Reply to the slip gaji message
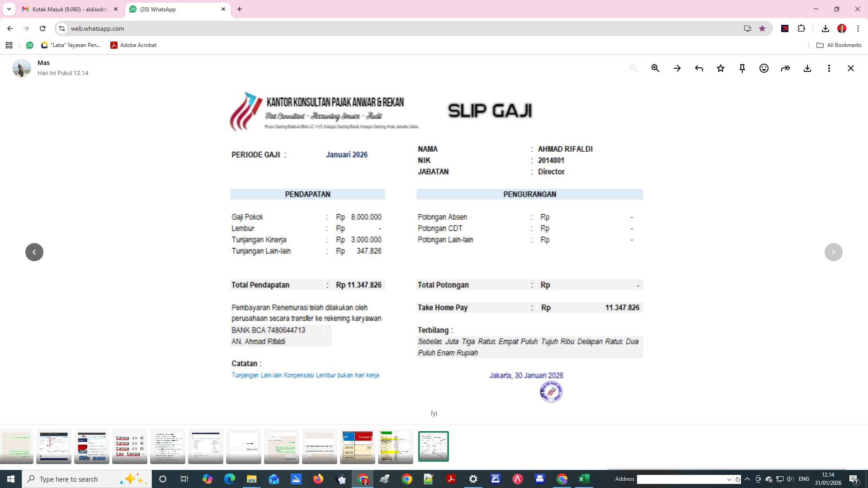 tap(698, 68)
